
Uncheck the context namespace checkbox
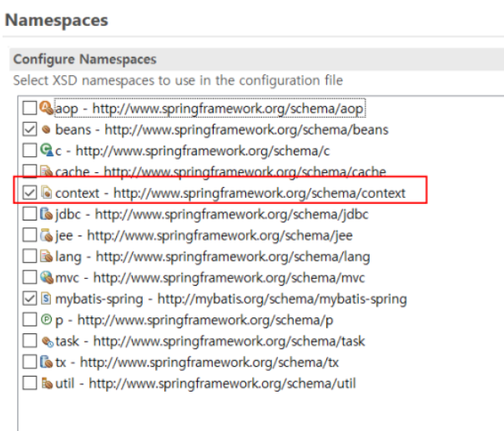[29, 193]
